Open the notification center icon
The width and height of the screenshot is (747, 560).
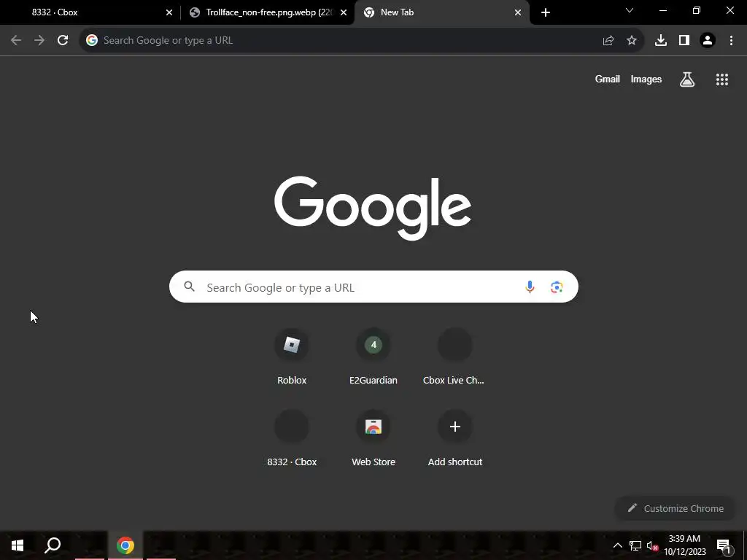[724, 545]
